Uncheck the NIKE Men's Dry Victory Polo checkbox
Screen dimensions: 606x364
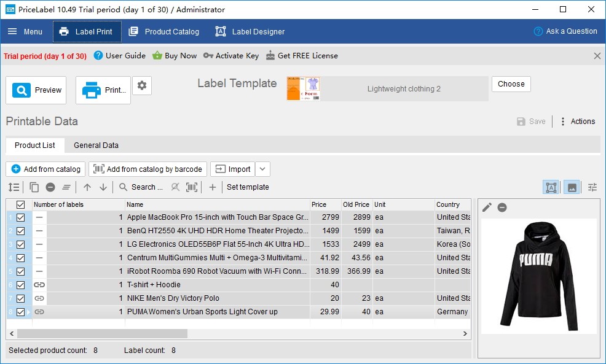coord(20,298)
